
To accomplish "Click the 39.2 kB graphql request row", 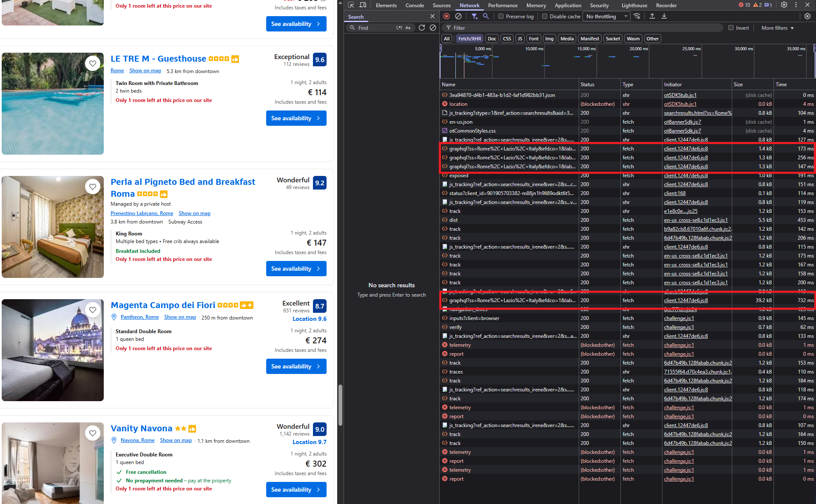I will [x=512, y=300].
